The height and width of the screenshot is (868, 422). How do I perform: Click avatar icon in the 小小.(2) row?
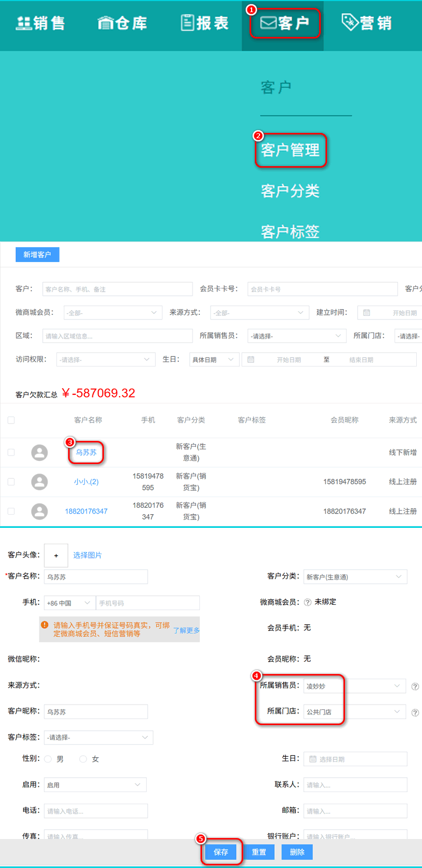(40, 481)
